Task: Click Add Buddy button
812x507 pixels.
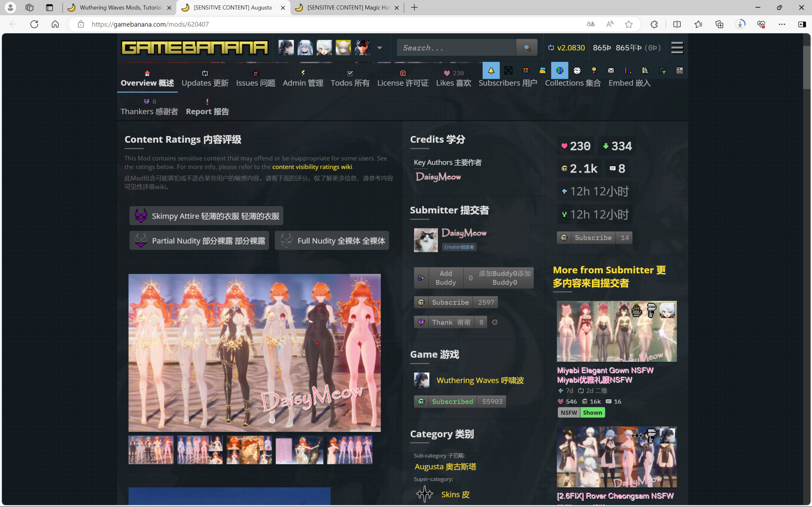Action: [x=474, y=278]
